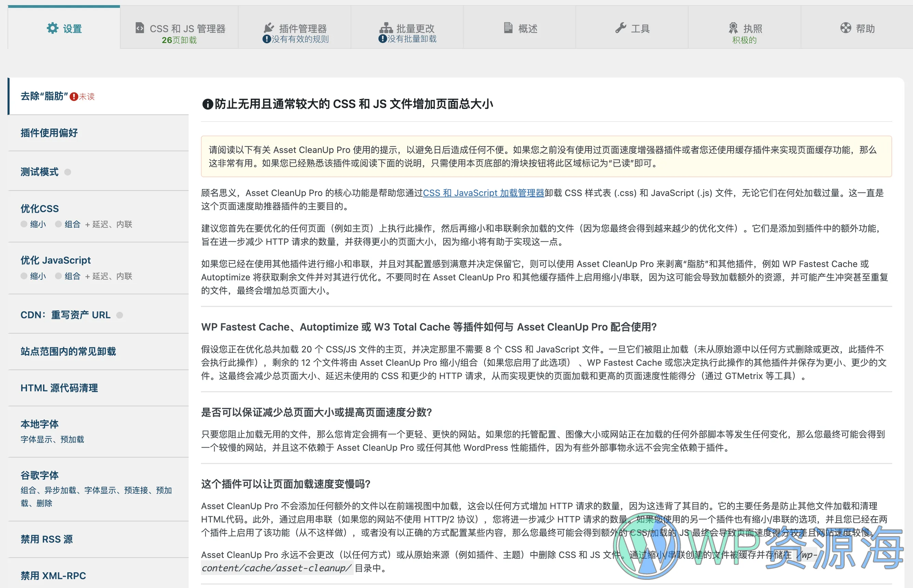Open 站点范围内的常见卸载 section
Image resolution: width=913 pixels, height=588 pixels.
[98, 351]
